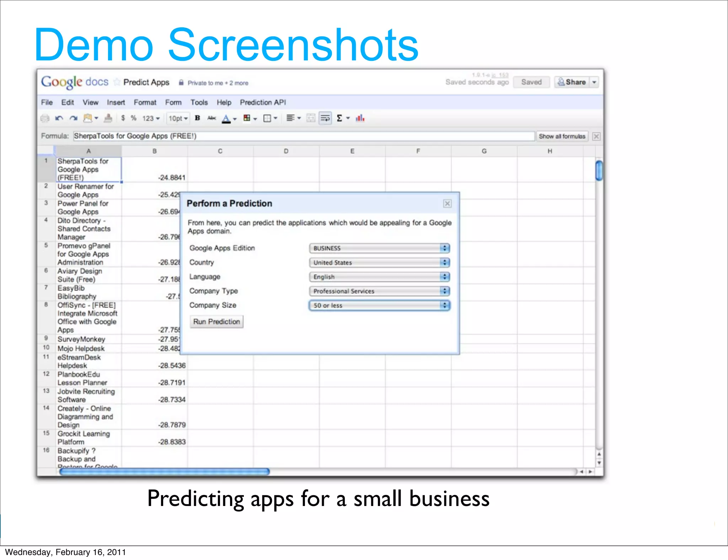Click the horizontal scrollbar thumb
The width and height of the screenshot is (728, 560).
point(165,472)
